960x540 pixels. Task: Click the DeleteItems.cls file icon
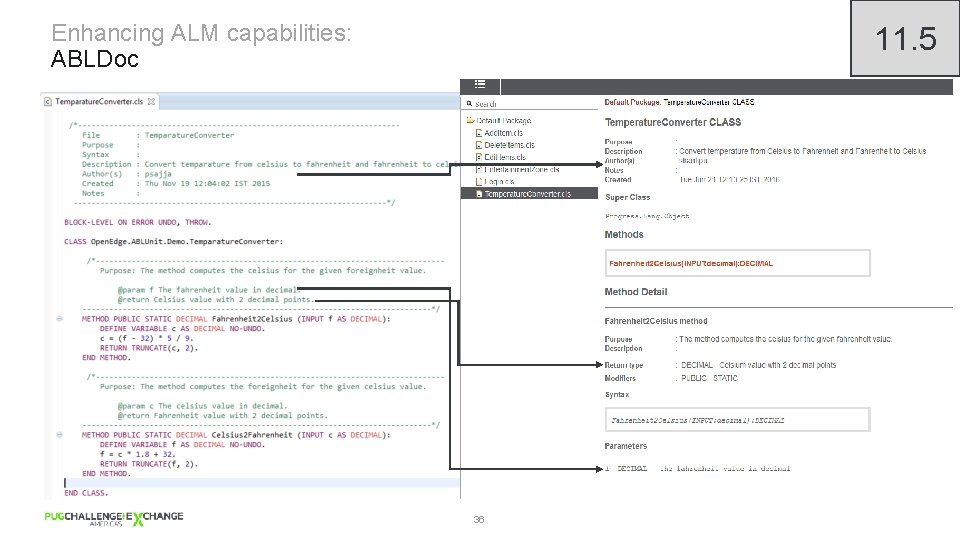click(x=479, y=145)
